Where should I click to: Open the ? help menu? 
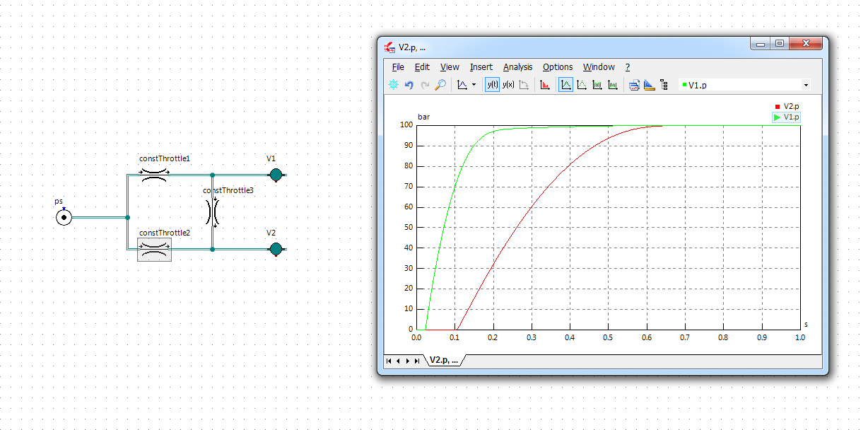(628, 67)
